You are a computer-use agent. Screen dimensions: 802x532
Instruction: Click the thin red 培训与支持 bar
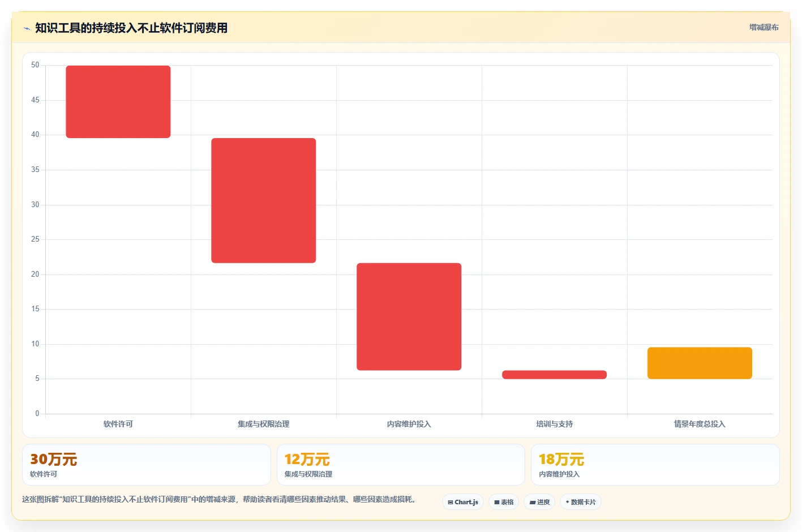[x=555, y=375]
